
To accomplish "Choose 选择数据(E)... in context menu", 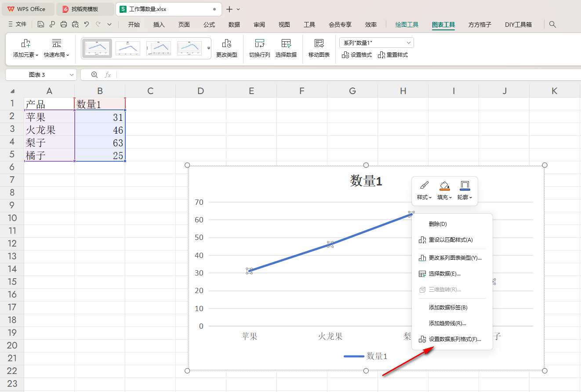I will tap(452, 274).
